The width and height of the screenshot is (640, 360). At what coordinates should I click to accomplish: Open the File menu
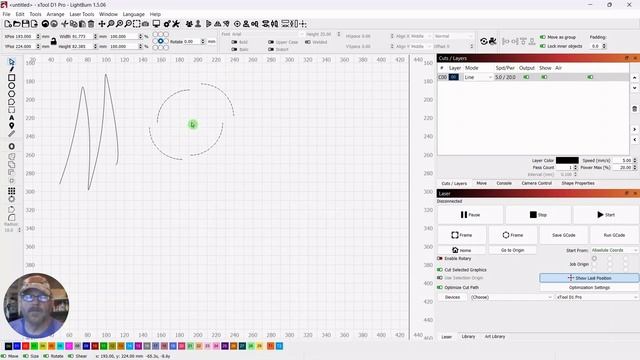[x=7, y=14]
